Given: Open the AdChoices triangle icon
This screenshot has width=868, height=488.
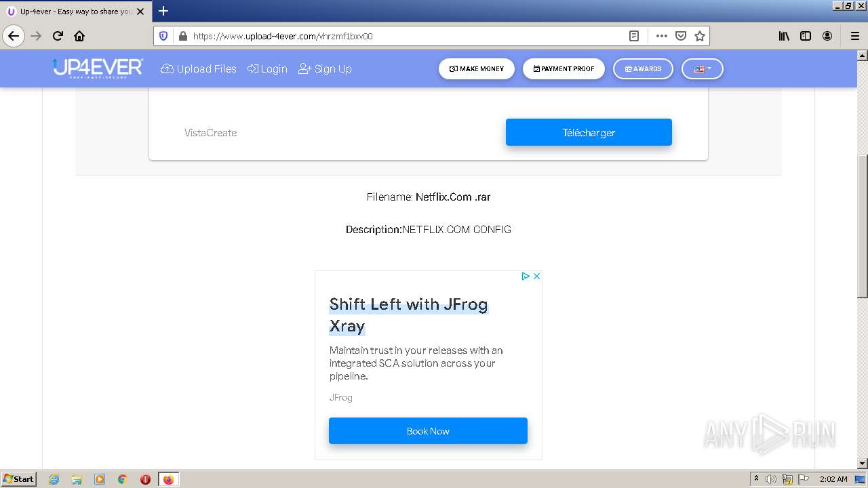Looking at the screenshot, I should coord(525,276).
